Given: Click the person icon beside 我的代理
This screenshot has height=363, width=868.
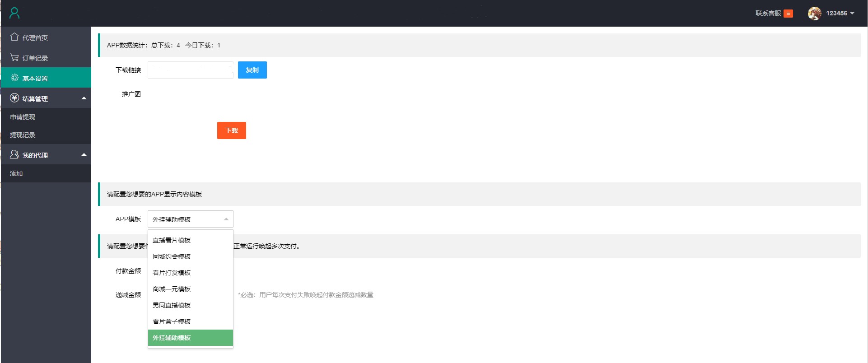Looking at the screenshot, I should pos(14,154).
